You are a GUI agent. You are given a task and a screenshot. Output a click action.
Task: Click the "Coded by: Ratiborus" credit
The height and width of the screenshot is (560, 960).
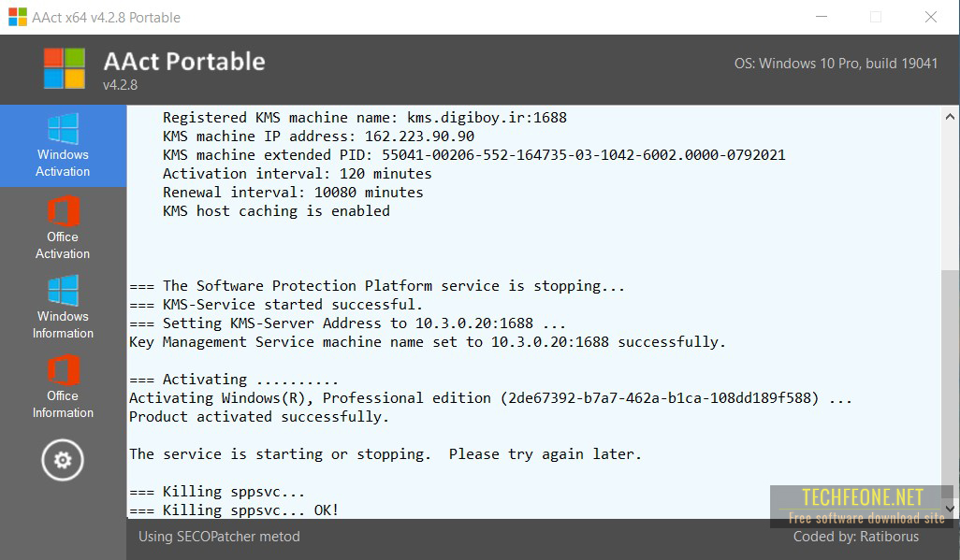tap(855, 537)
